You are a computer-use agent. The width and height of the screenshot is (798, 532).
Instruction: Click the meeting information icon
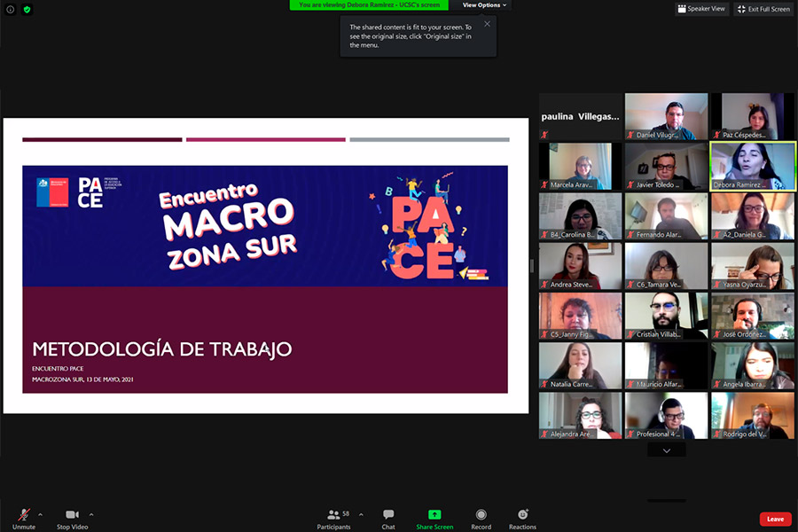(x=10, y=9)
